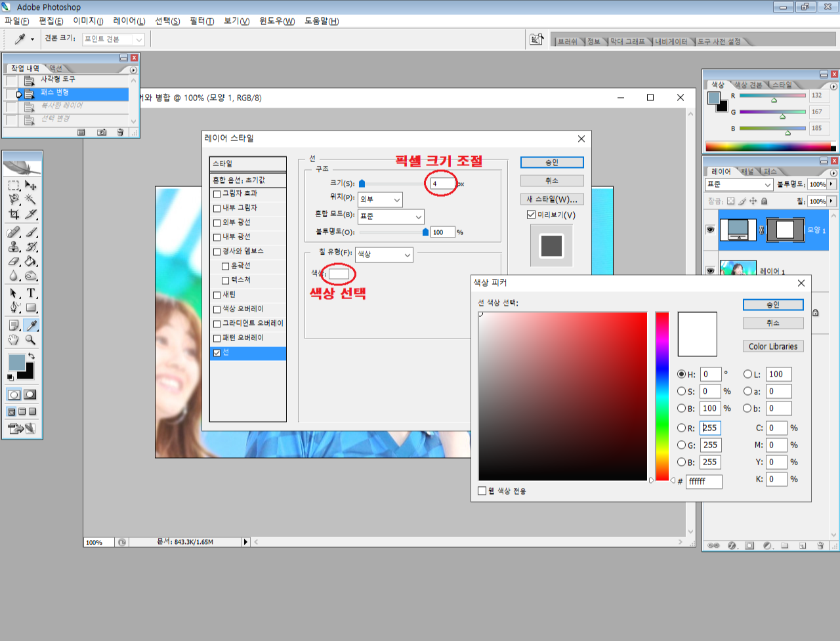Select the Slice tool
The height and width of the screenshot is (641, 840).
[30, 214]
